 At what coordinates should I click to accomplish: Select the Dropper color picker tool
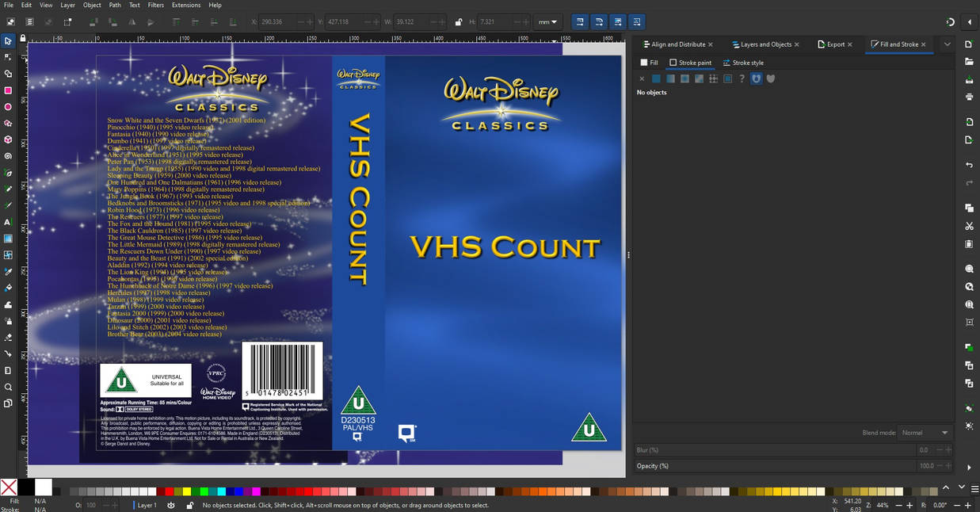pos(8,272)
